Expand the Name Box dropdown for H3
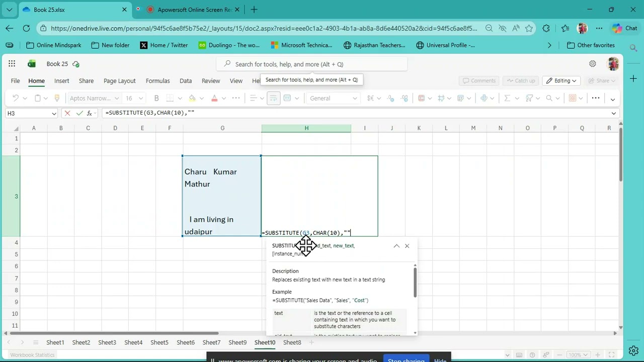Image resolution: width=644 pixels, height=362 pixels. (x=54, y=114)
